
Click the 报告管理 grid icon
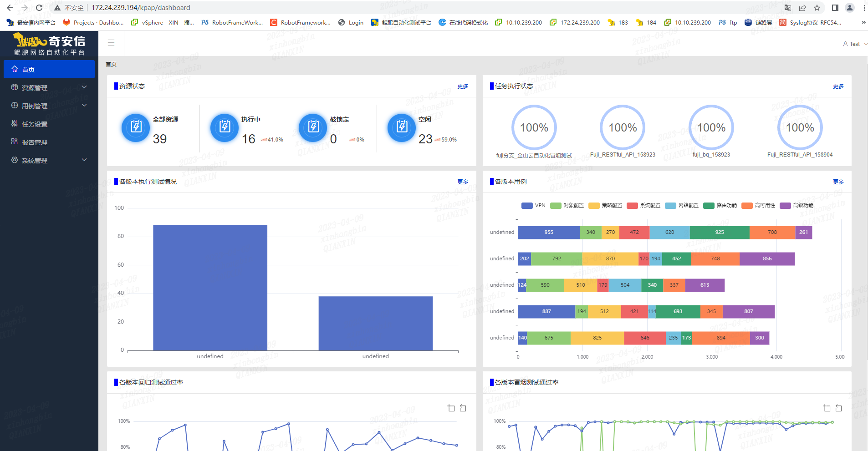point(15,142)
